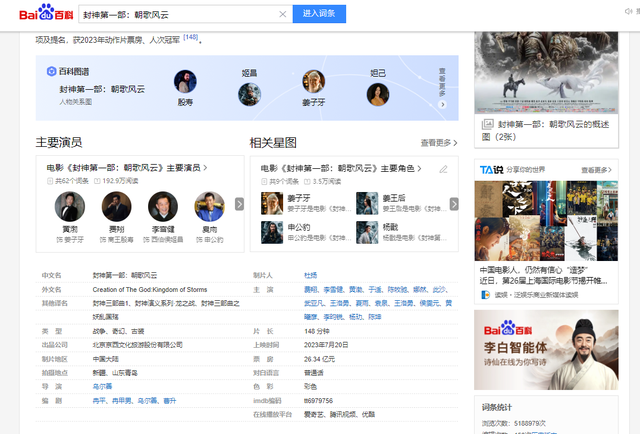
Task: Click box office value 26.34 亿元
Action: tap(320, 359)
